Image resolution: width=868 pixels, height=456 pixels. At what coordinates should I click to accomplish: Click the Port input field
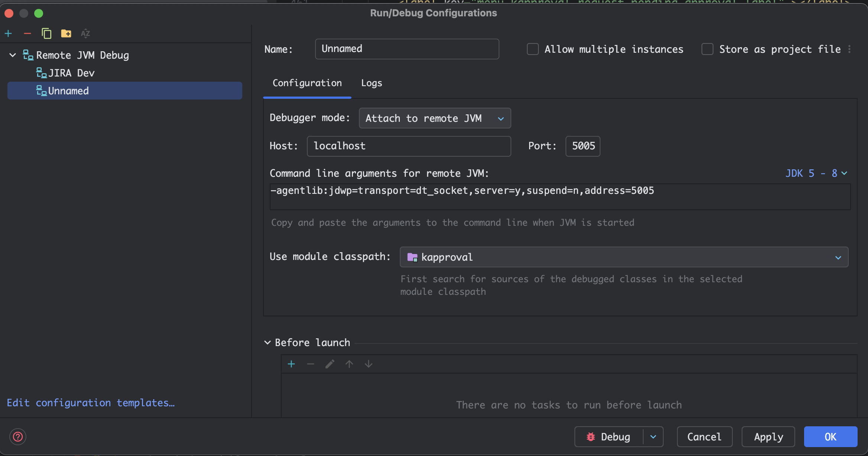[x=583, y=146]
